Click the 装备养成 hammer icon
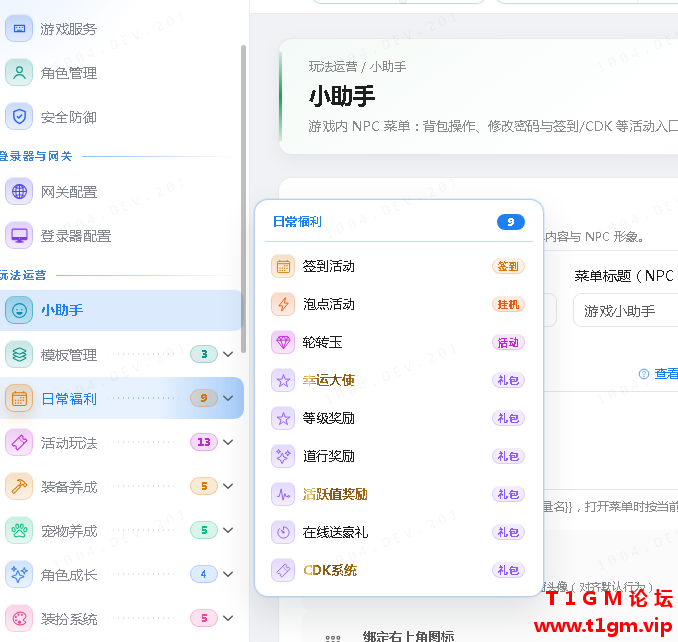 click(x=19, y=486)
